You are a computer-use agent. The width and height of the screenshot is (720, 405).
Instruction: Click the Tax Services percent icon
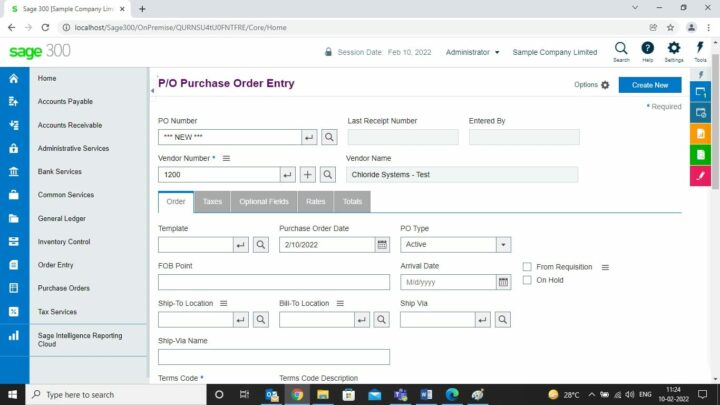[x=14, y=312]
